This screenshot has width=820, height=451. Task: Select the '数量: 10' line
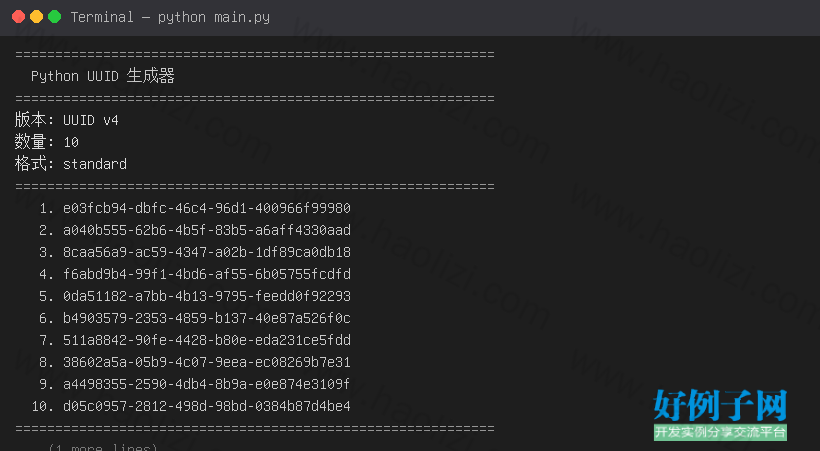47,142
